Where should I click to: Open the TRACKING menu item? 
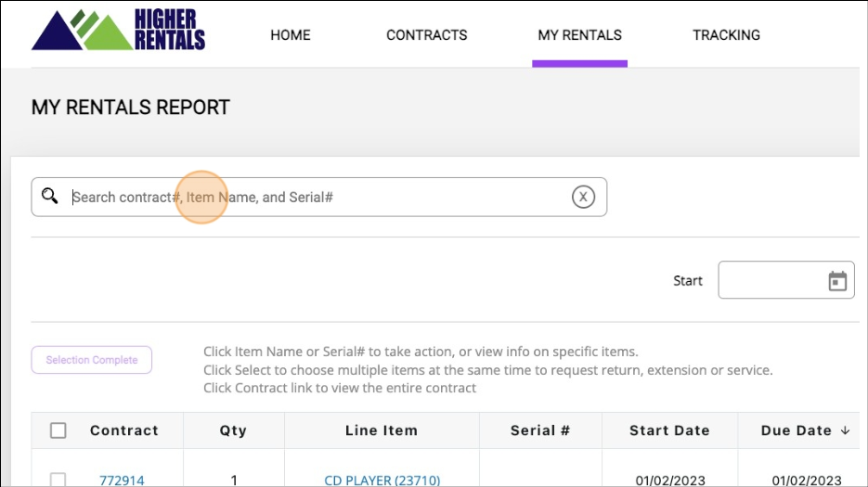pos(726,35)
